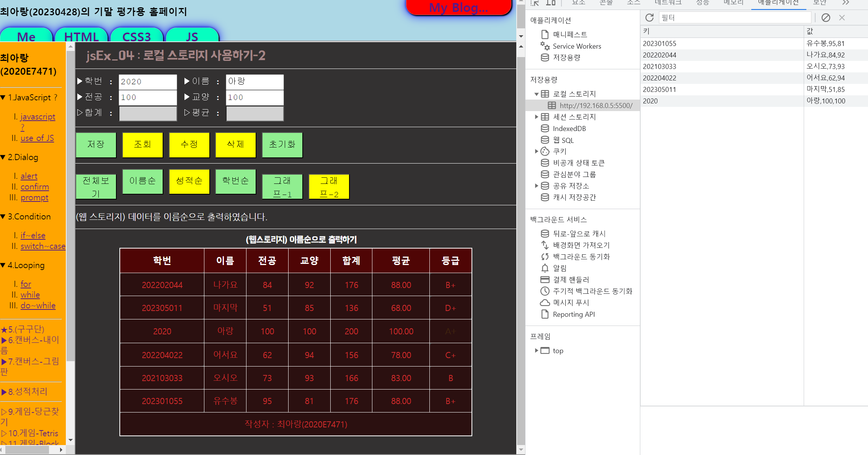
Task: Click the 성적순 sort button
Action: (x=189, y=181)
